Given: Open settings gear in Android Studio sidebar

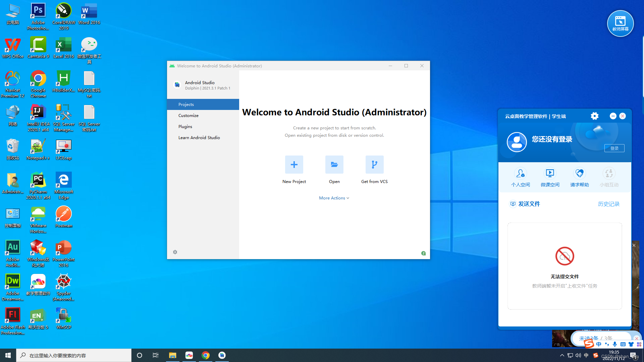Looking at the screenshot, I should point(175,252).
